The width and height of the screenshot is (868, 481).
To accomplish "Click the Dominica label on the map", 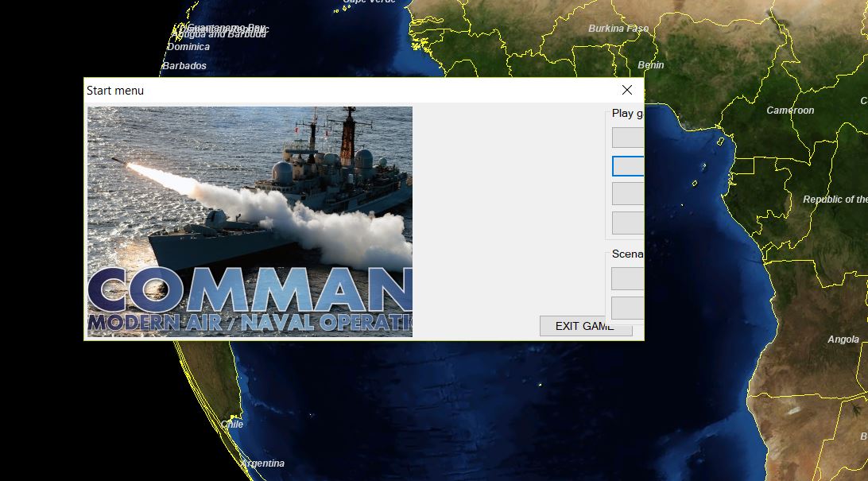I will [x=188, y=46].
